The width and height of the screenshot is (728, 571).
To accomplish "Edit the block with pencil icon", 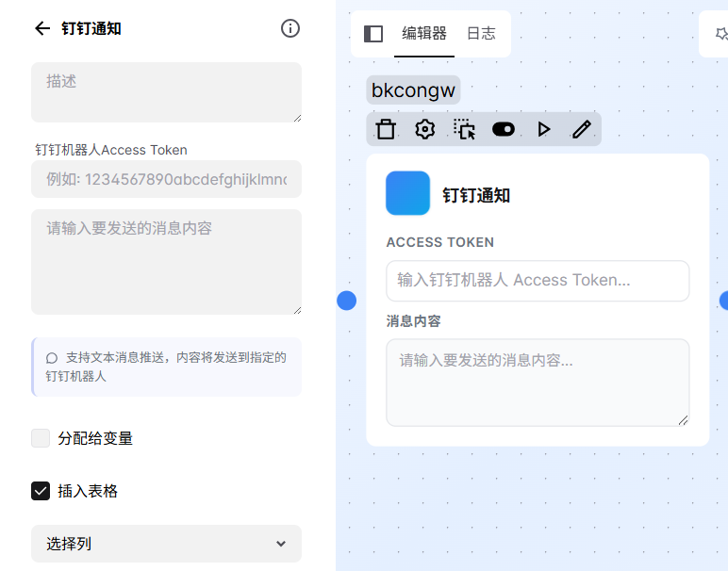I will click(582, 129).
